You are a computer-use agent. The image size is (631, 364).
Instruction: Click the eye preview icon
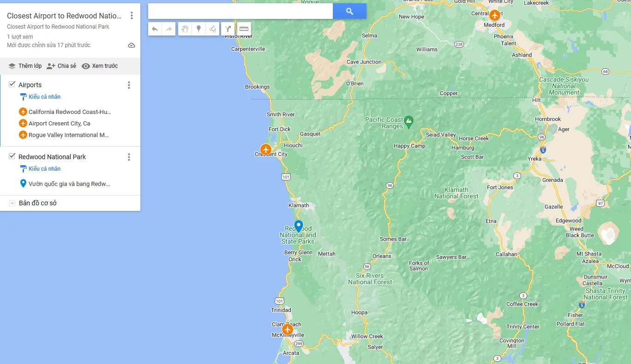(x=85, y=66)
